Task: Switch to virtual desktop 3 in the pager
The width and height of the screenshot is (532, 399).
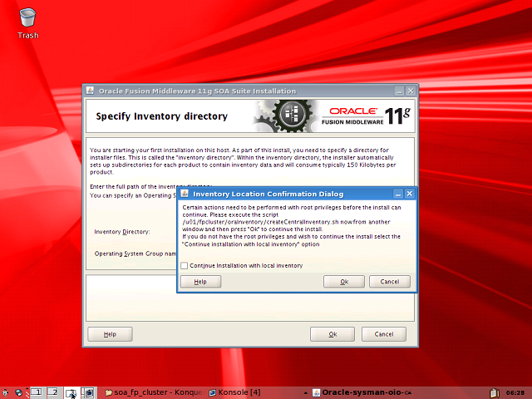Action: (x=71, y=393)
